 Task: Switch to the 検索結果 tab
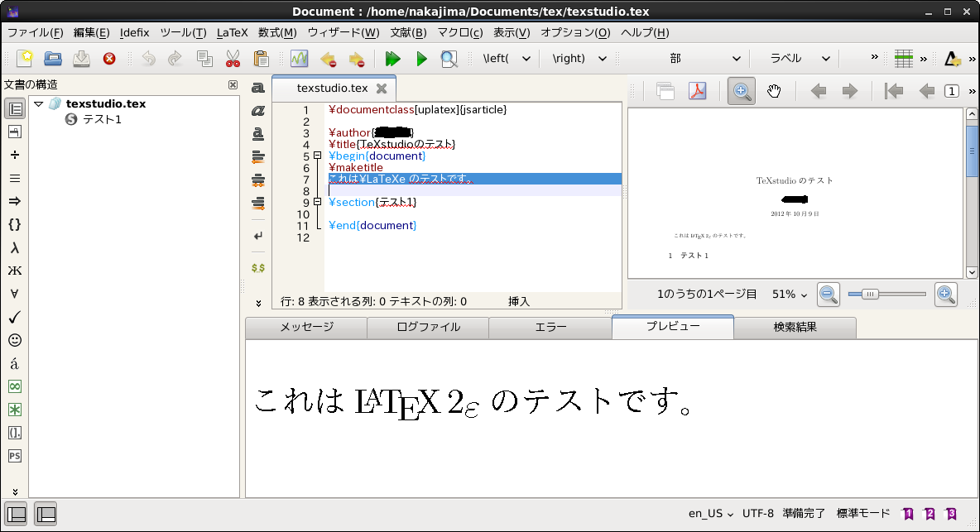pos(795,327)
